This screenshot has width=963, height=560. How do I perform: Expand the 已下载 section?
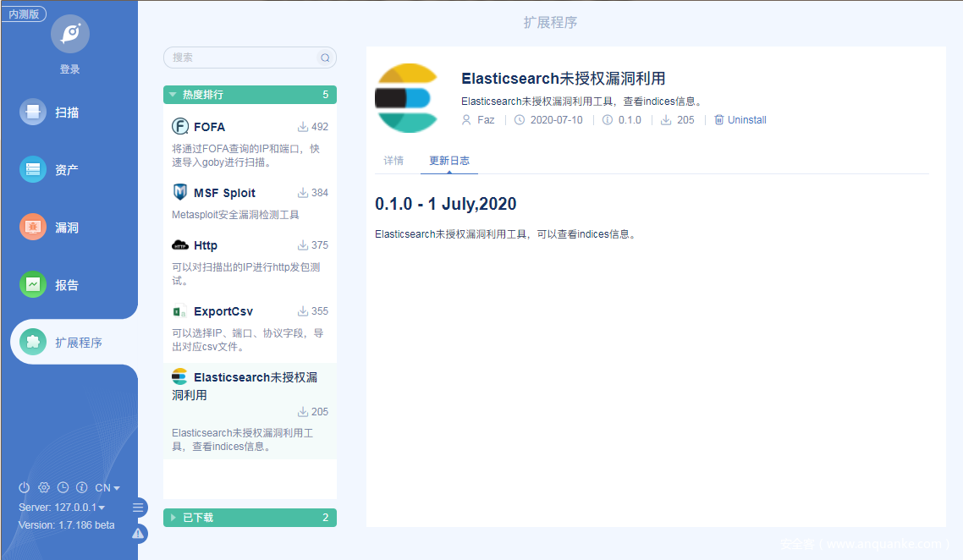[x=250, y=518]
